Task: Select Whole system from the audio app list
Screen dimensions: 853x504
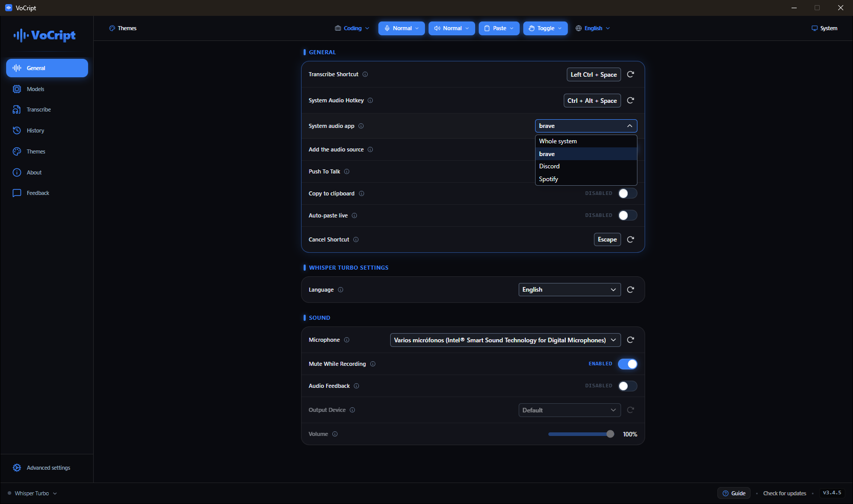Action: coord(586,141)
